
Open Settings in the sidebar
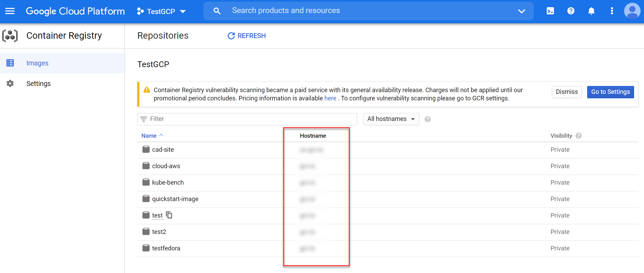[62, 84]
